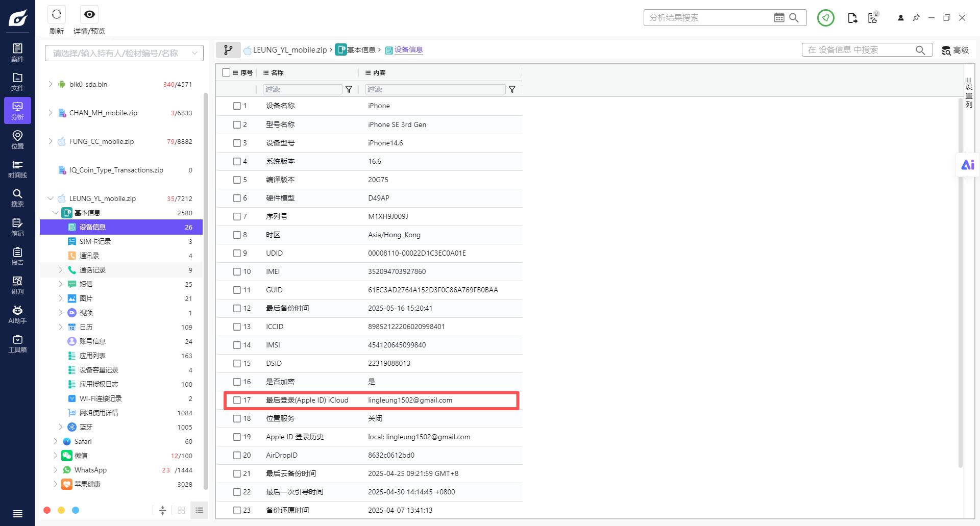Click the LEUNG_YL_mobile.zip breadcrumb
The image size is (980, 526).
pyautogui.click(x=285, y=50)
